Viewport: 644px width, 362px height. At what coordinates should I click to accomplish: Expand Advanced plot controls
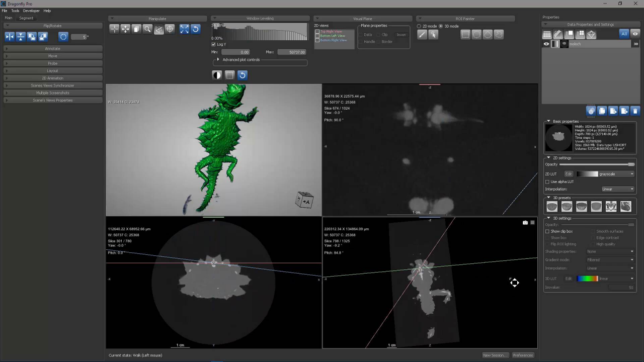[218, 59]
